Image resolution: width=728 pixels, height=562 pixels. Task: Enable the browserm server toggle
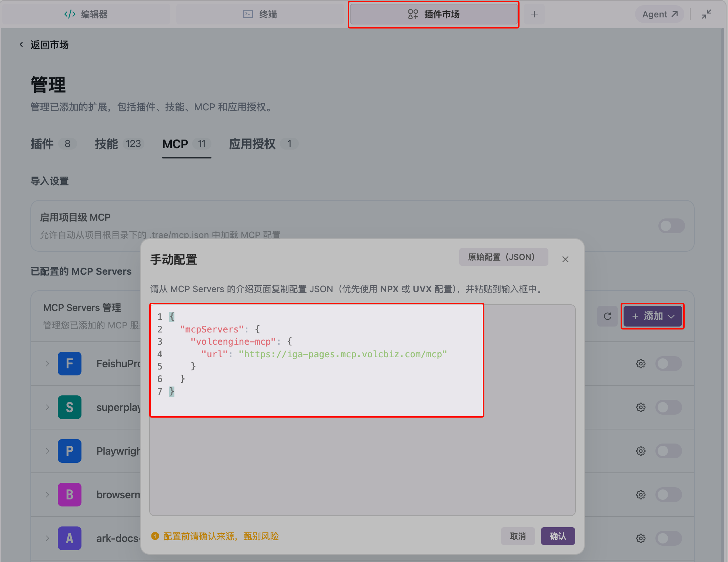(668, 495)
